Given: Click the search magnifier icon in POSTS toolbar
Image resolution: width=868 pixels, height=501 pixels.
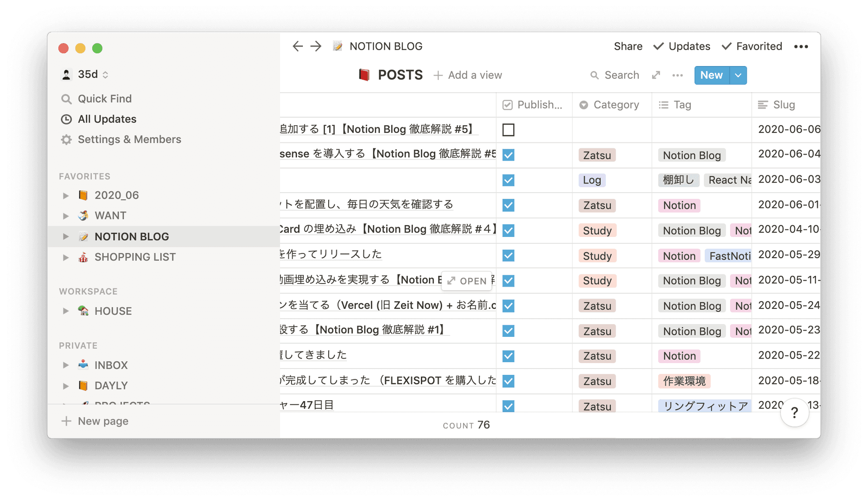Looking at the screenshot, I should pyautogui.click(x=594, y=76).
